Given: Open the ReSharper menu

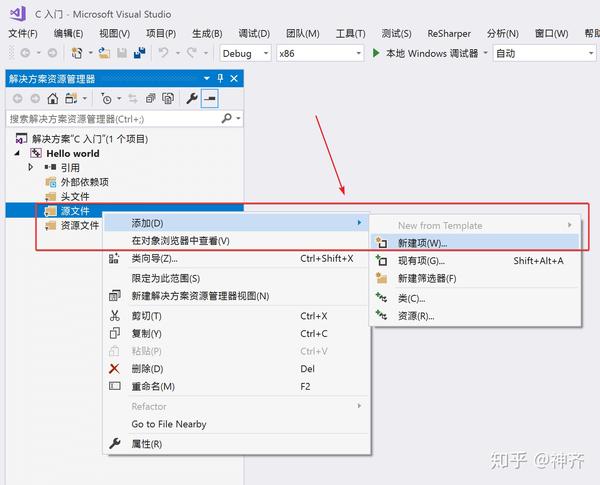Looking at the screenshot, I should (x=449, y=34).
